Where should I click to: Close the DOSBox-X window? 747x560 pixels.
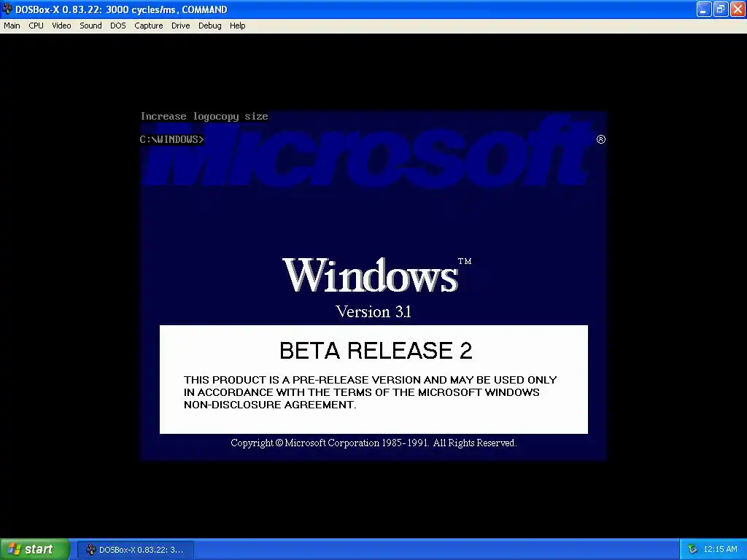(738, 9)
